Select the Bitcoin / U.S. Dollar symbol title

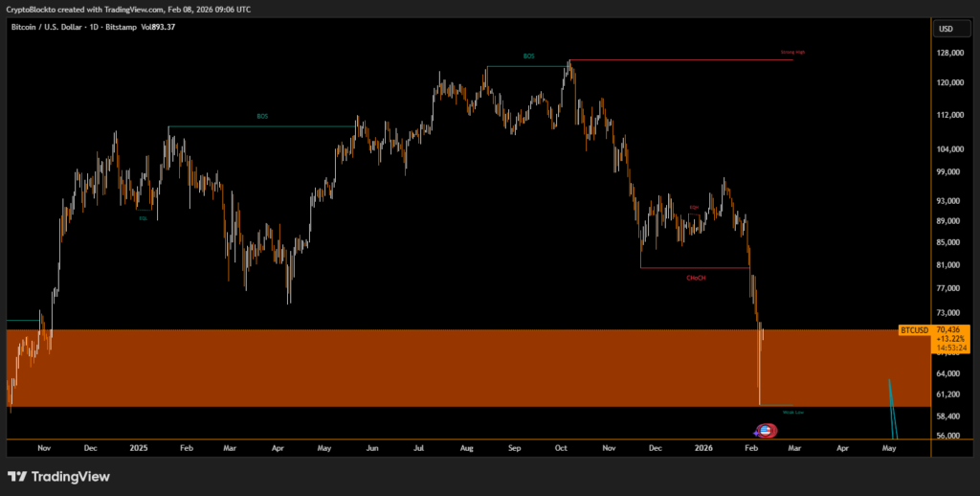click(x=57, y=27)
